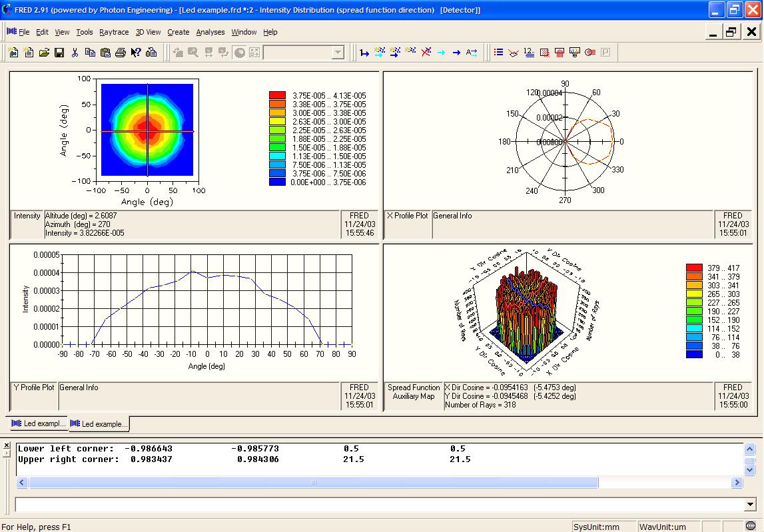Open the View menu
This screenshot has height=532, width=764.
[x=62, y=32]
